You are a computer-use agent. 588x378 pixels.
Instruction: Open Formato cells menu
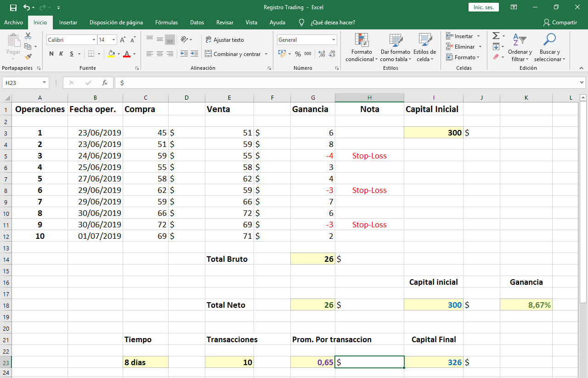pyautogui.click(x=463, y=57)
